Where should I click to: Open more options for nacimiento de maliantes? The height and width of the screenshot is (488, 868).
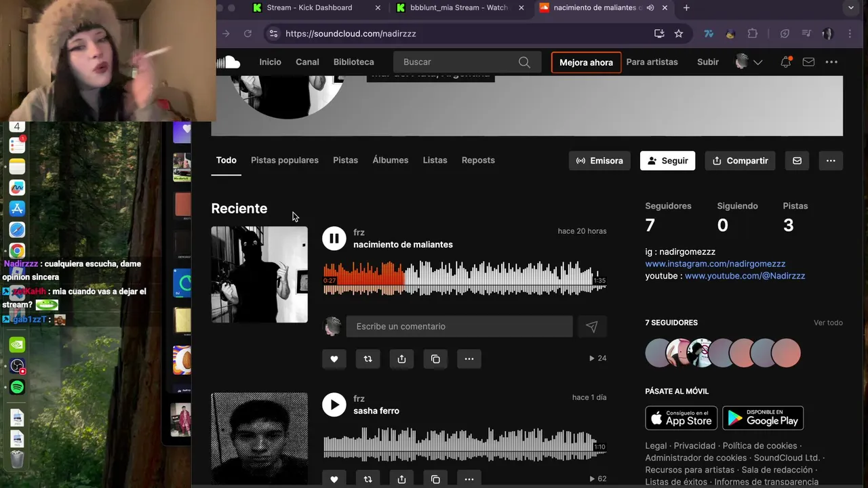tap(469, 359)
